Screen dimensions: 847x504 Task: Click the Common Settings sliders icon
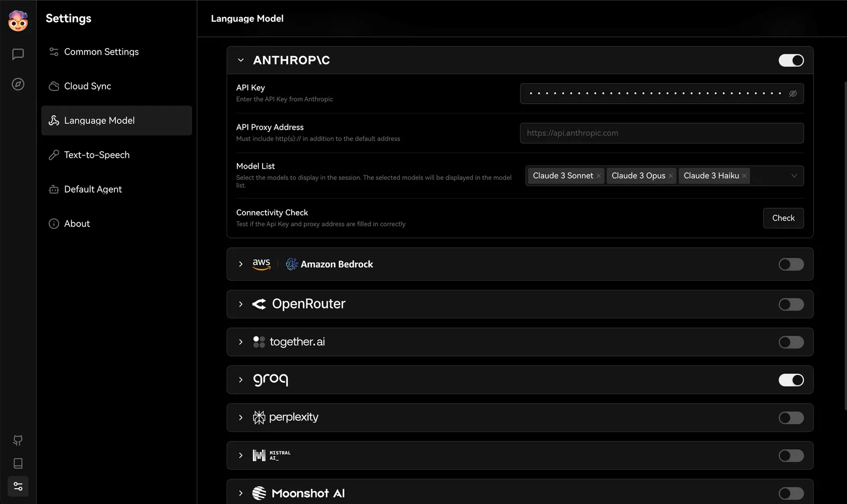coord(53,52)
